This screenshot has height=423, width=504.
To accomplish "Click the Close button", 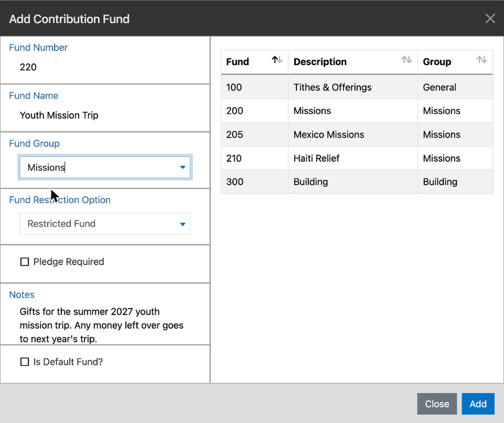I will click(437, 404).
